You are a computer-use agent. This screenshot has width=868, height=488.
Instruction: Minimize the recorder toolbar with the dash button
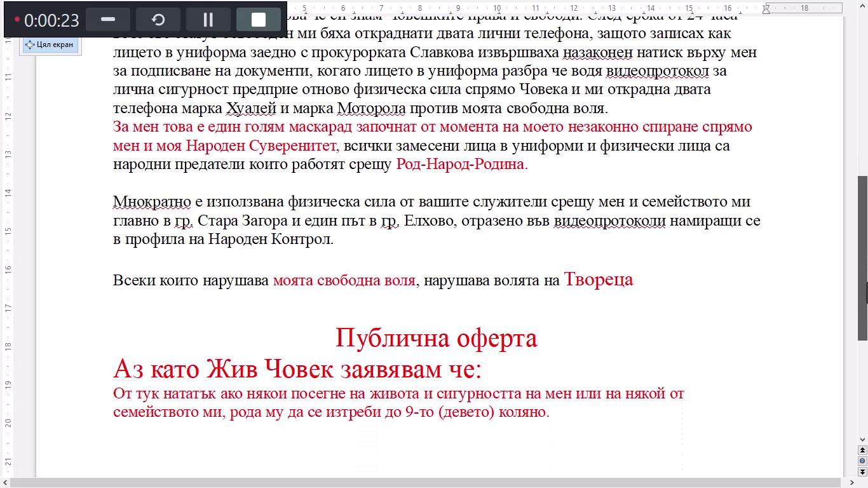[x=108, y=20]
